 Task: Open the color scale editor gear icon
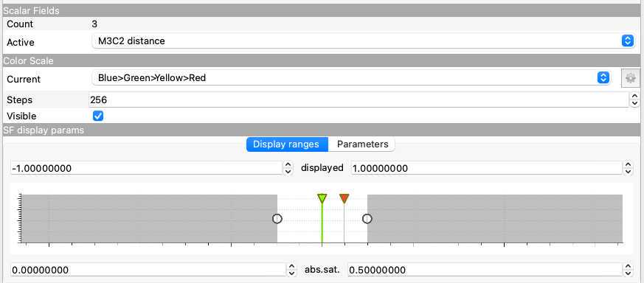click(x=631, y=78)
